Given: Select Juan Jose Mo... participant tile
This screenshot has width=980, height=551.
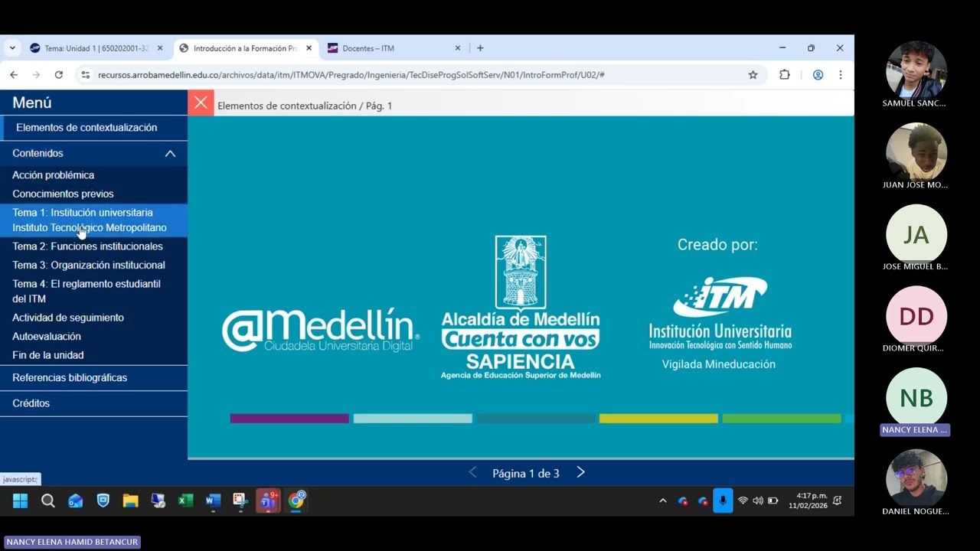Looking at the screenshot, I should pos(916,157).
